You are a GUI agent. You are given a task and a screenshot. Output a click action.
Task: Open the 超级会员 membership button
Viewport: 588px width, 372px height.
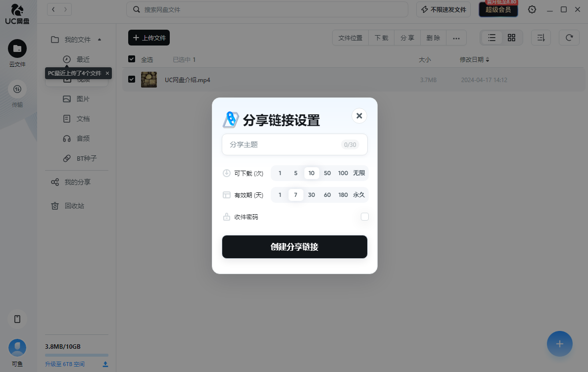click(498, 9)
